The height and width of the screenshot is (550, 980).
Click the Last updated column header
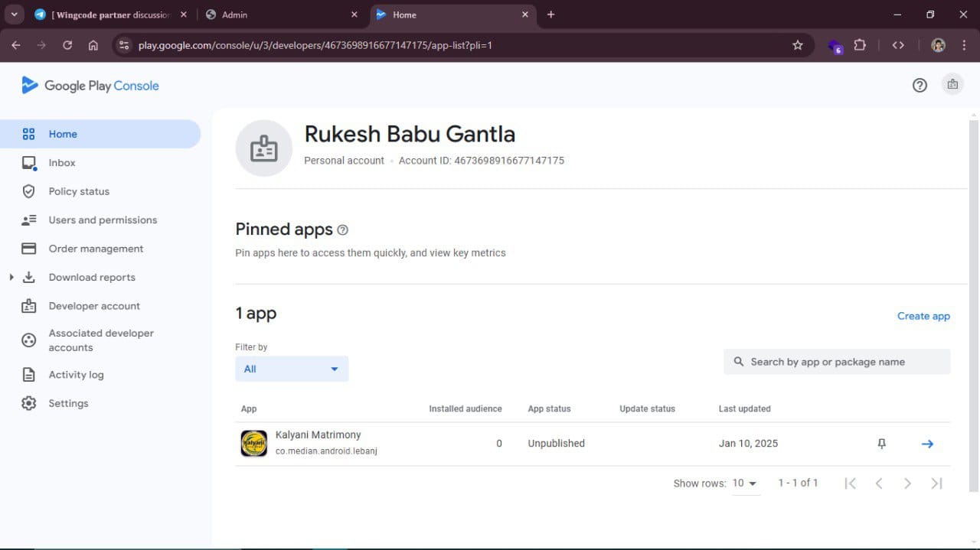pos(744,408)
